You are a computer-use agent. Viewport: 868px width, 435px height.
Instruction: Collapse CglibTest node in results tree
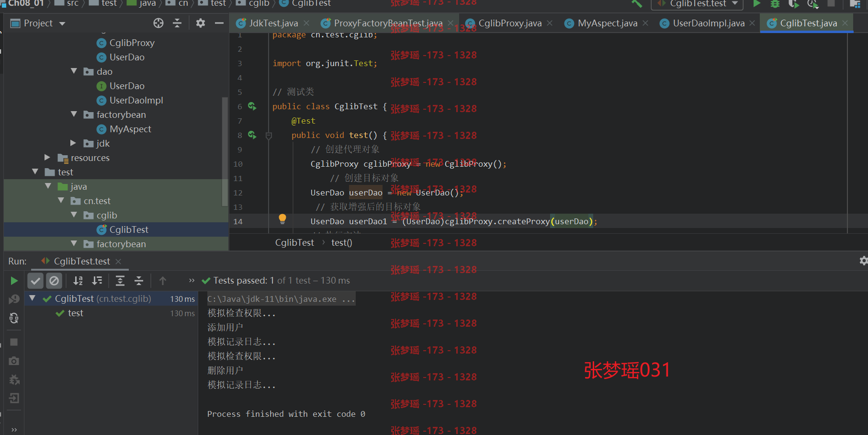pos(32,298)
